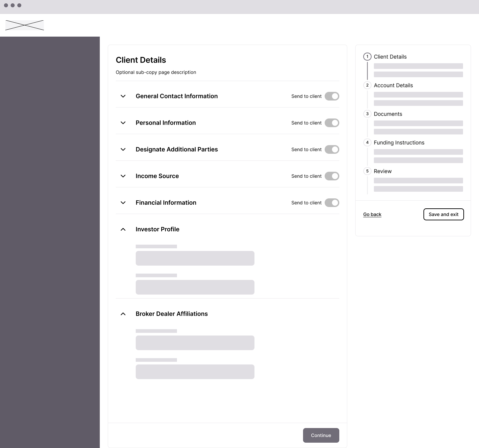Click the step 1 Client Details circle
Screen dimensions: 479x448
367,57
